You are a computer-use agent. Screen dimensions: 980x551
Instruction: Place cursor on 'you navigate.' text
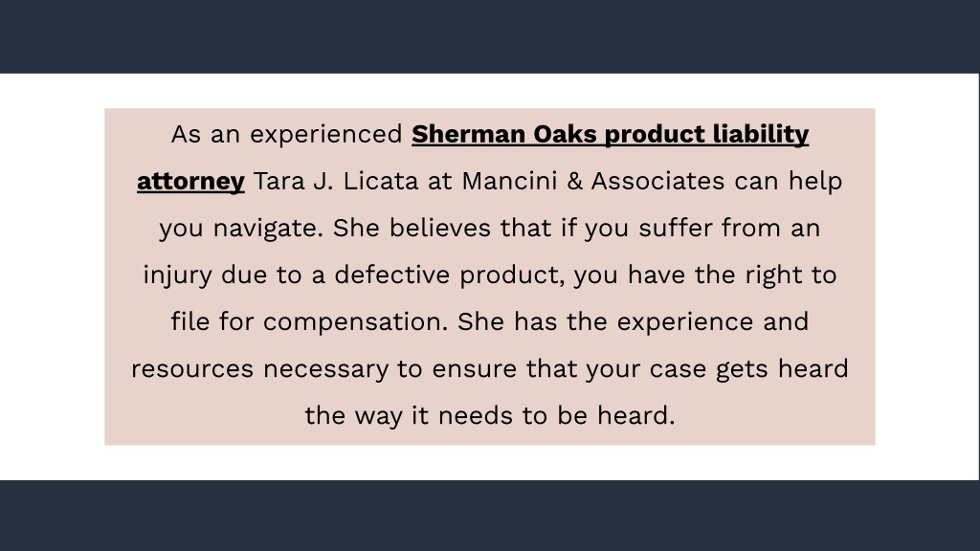241,229
